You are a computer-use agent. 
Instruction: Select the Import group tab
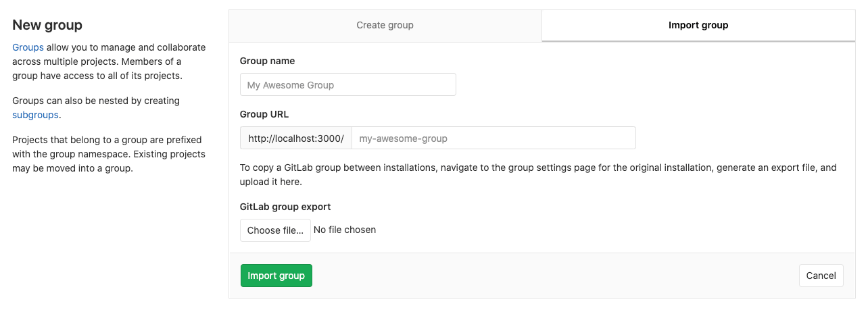(x=698, y=26)
